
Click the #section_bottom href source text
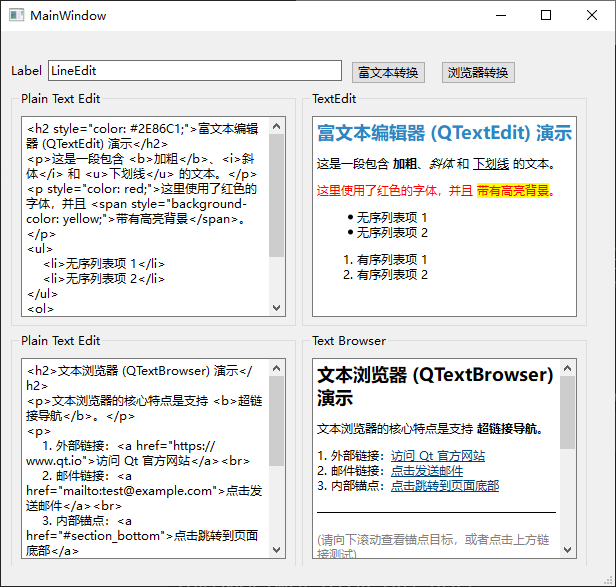pyautogui.click(x=114, y=536)
